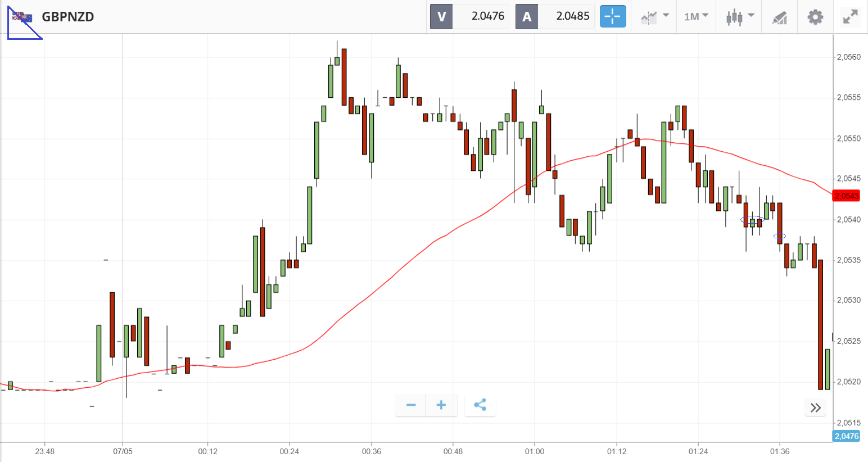Zoom out the chart with minus
Image resolution: width=868 pixels, height=462 pixels.
[411, 405]
